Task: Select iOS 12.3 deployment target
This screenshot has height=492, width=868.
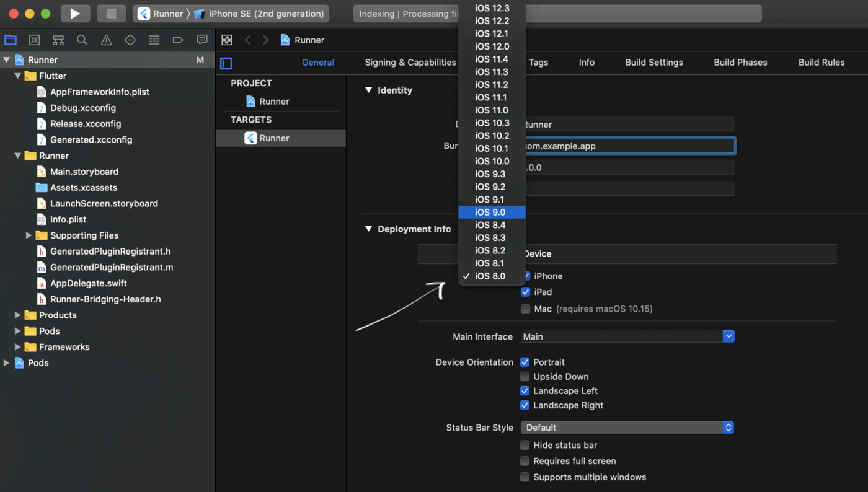Action: coord(492,8)
